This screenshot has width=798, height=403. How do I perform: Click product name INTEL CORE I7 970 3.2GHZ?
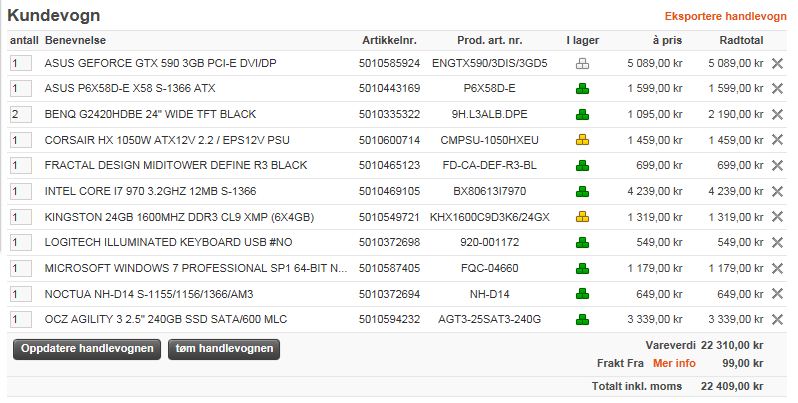150,191
